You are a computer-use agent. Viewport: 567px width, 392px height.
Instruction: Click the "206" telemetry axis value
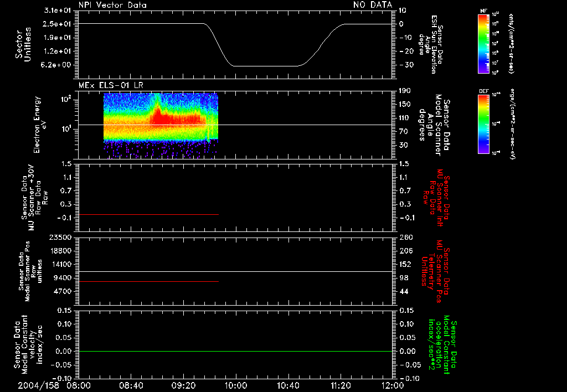click(406, 251)
